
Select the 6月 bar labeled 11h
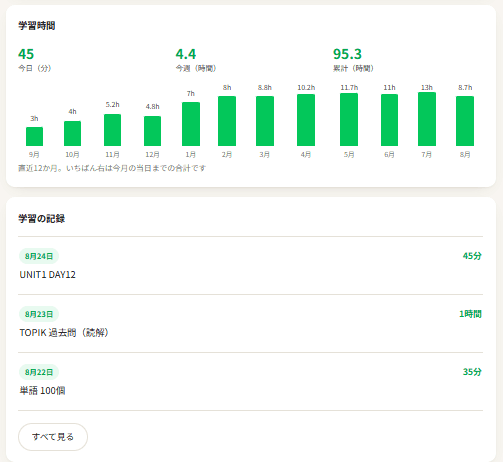[389, 120]
